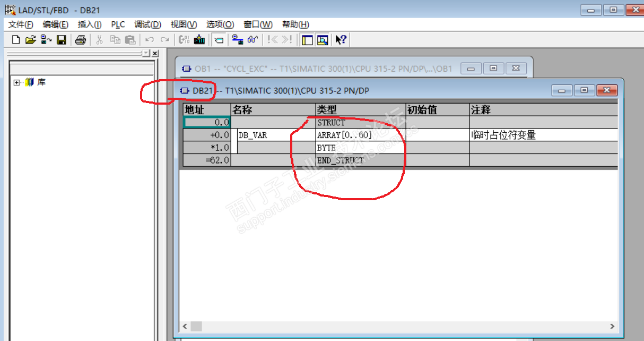Open the 窗口(W) menu

click(x=258, y=24)
